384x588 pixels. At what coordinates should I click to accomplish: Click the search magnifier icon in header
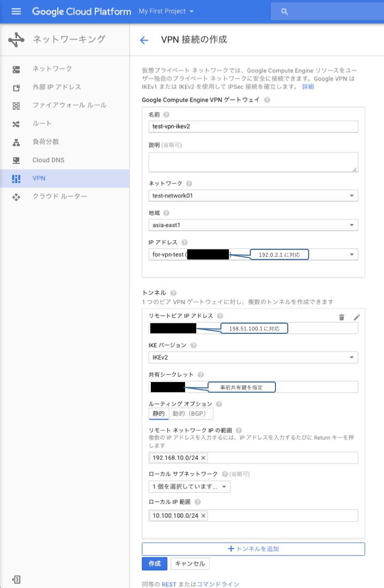click(285, 11)
